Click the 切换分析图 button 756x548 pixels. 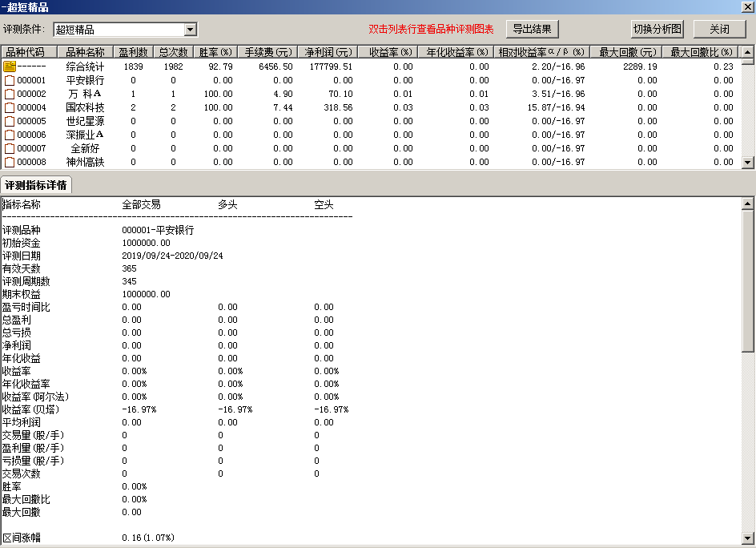click(657, 28)
